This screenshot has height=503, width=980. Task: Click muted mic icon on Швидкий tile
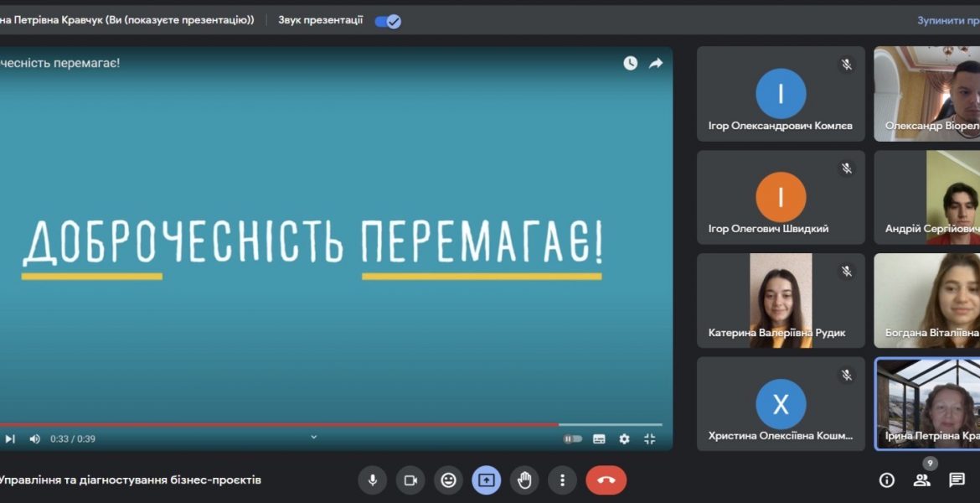pos(846,169)
